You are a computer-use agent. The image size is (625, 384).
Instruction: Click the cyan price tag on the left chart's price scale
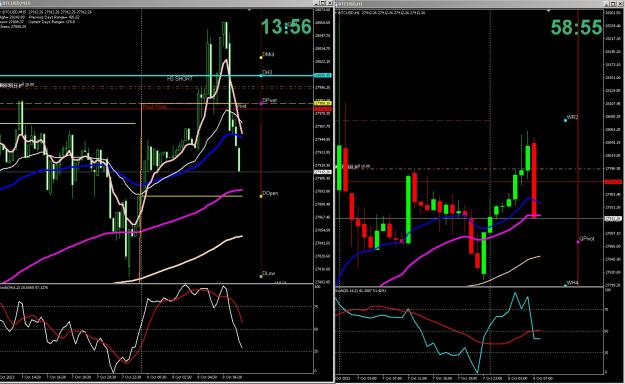coord(322,75)
